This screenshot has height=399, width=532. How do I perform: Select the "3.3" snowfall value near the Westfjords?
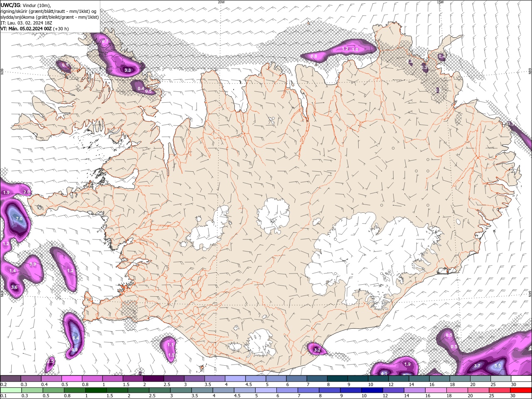128,70
